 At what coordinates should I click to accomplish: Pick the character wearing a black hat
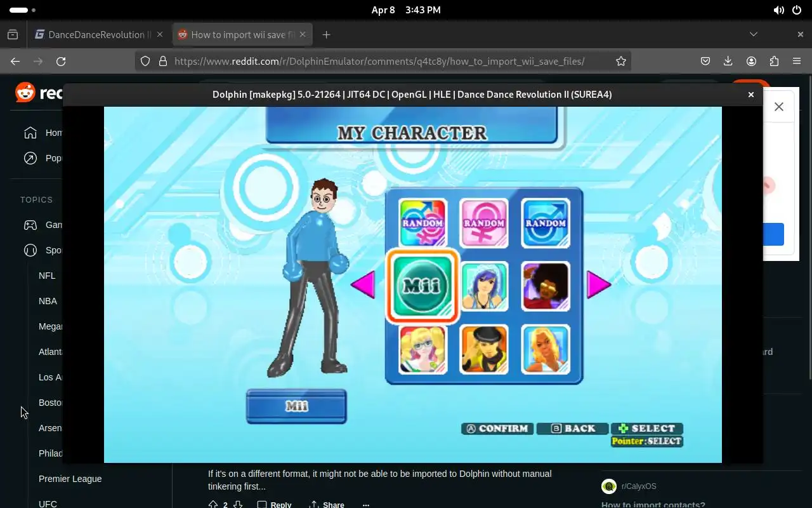click(x=484, y=349)
